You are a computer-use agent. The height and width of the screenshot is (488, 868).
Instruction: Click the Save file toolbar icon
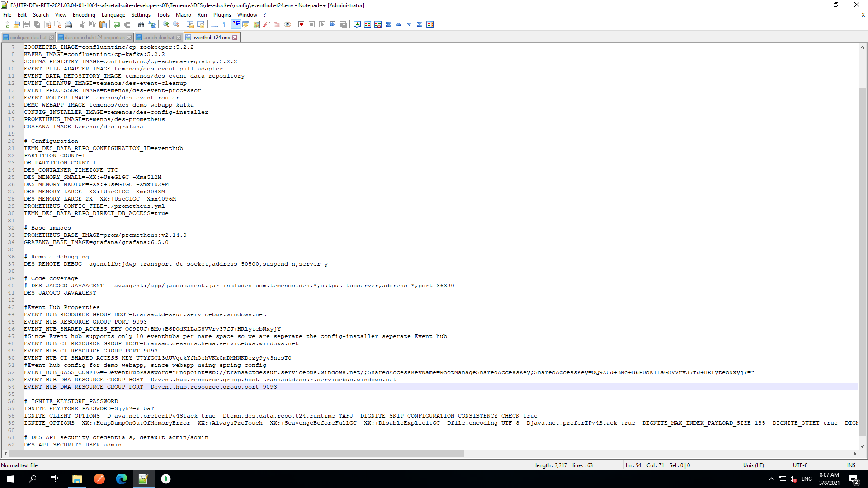27,24
